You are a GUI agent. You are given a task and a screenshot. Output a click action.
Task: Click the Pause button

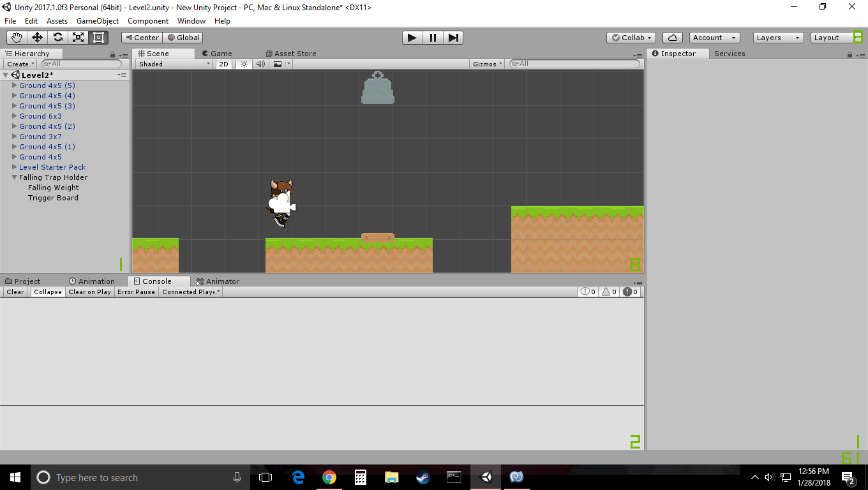tap(433, 38)
